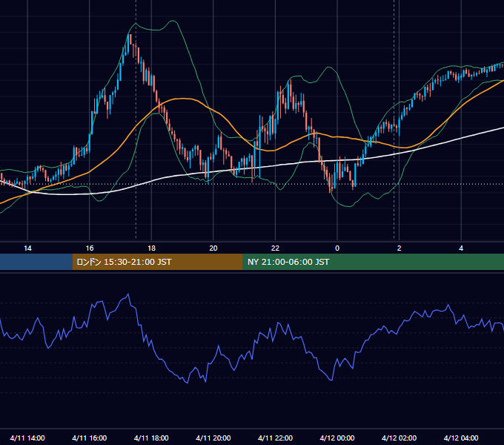Click the 4 hour label on upper axis
Image resolution: width=504 pixels, height=445 pixels.
tap(461, 248)
